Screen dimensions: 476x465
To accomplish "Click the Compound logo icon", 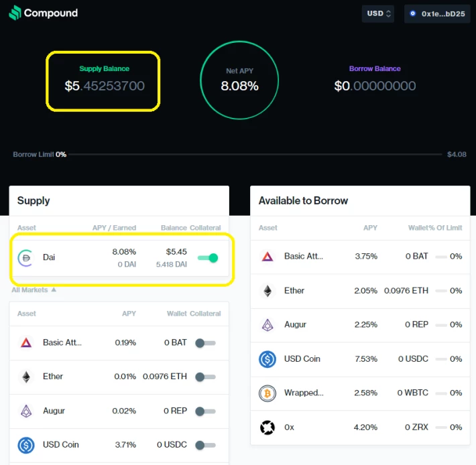I will point(15,13).
